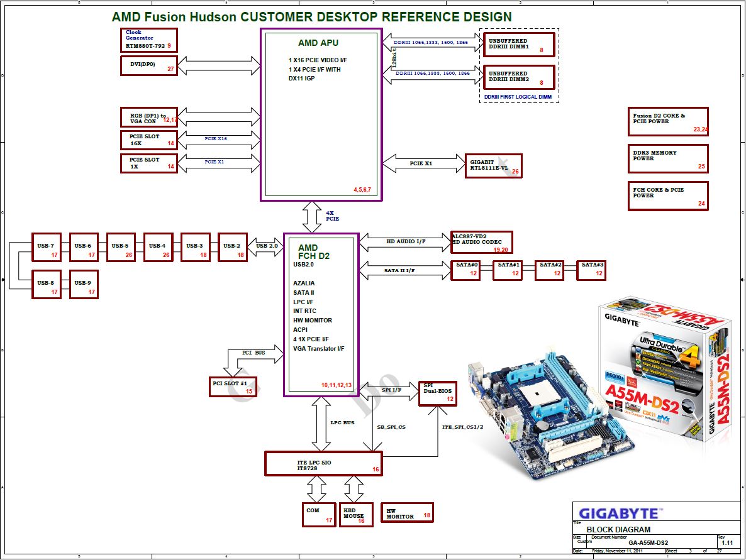Select the USB-4 block
The image size is (746, 560).
[158, 247]
